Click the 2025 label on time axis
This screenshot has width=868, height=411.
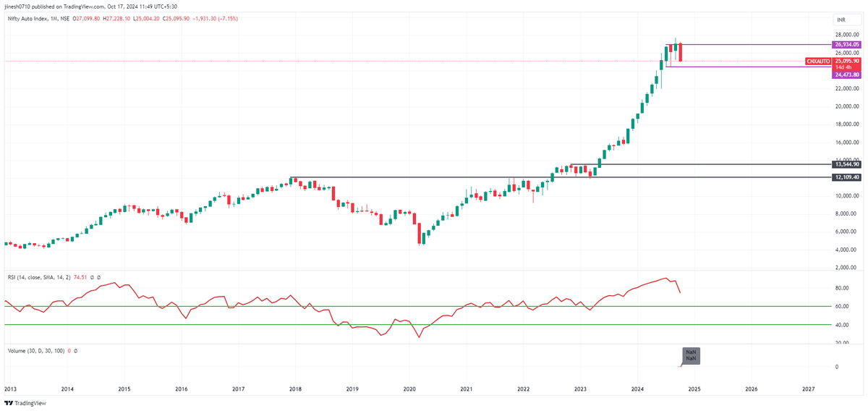point(694,389)
